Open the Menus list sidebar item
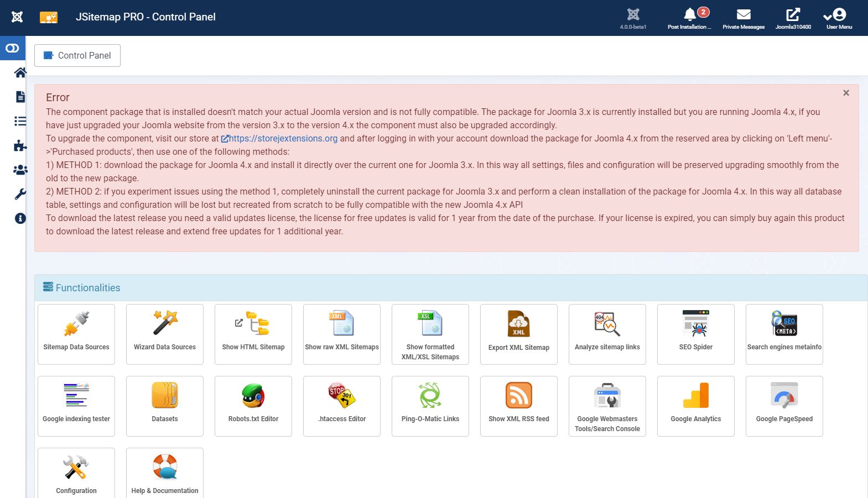868x498 pixels. (x=20, y=121)
